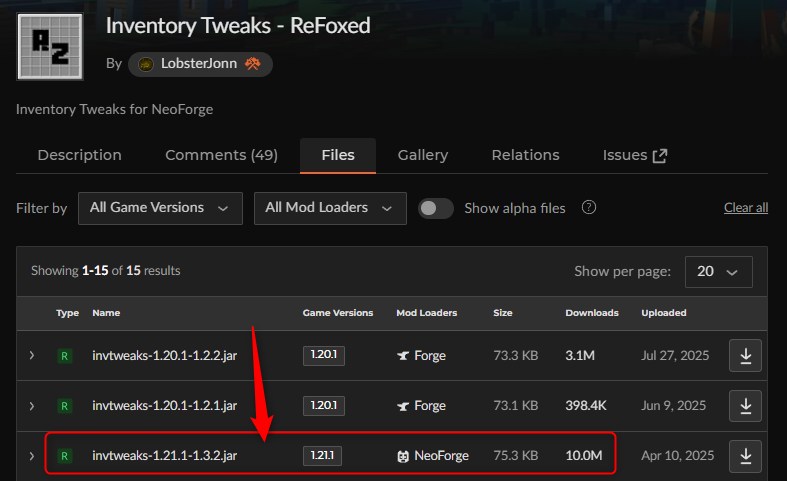Click the help icon next to Show alpha files
This screenshot has width=787, height=481.
[589, 207]
